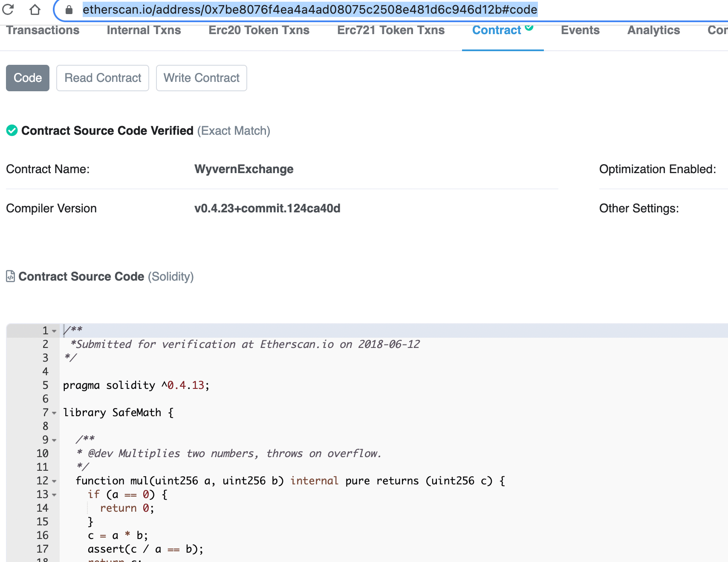
Task: Click the 'function mul' declaration line
Action: pyautogui.click(x=290, y=481)
